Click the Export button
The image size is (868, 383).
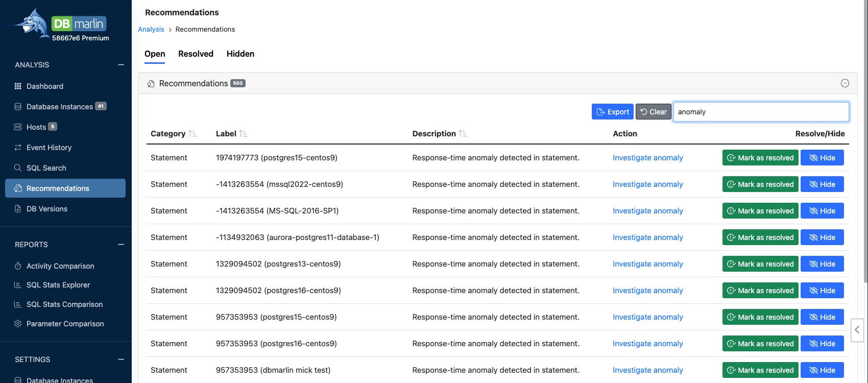613,112
